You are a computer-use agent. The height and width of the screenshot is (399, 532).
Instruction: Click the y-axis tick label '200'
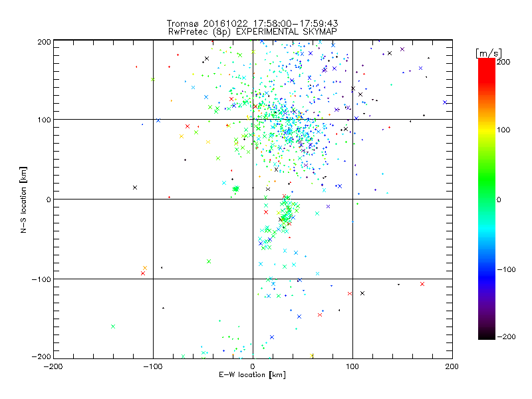click(x=44, y=42)
